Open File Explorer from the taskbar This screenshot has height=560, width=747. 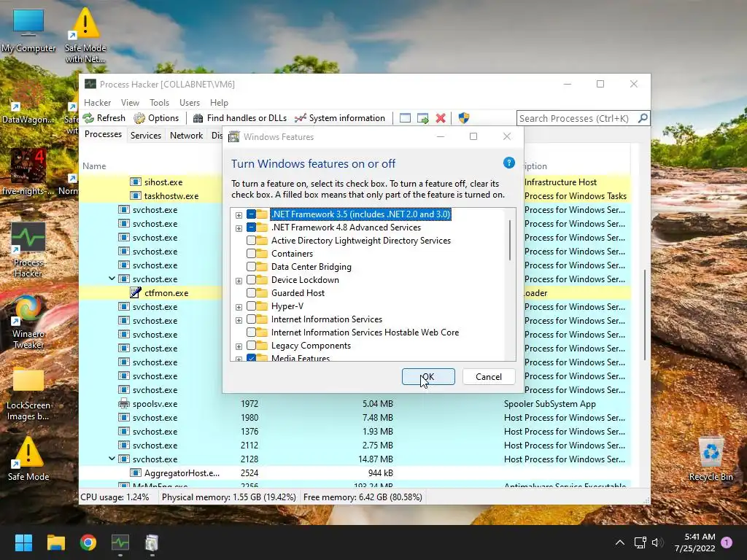[55, 542]
